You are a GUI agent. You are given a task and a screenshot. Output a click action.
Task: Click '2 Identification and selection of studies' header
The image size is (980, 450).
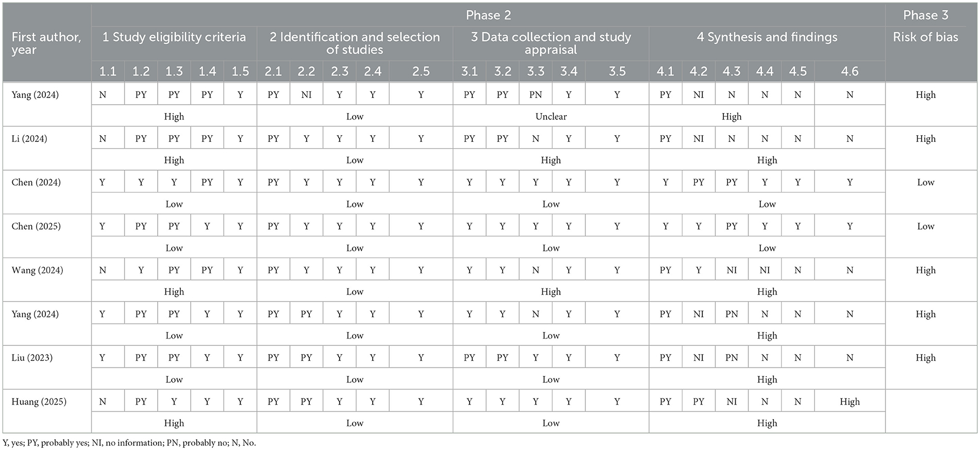355,43
